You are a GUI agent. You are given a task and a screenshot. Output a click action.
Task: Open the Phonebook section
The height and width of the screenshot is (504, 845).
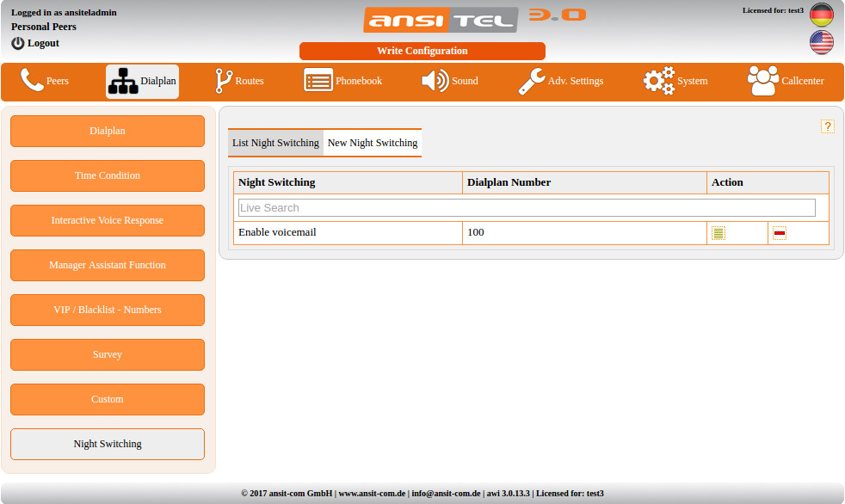click(342, 81)
